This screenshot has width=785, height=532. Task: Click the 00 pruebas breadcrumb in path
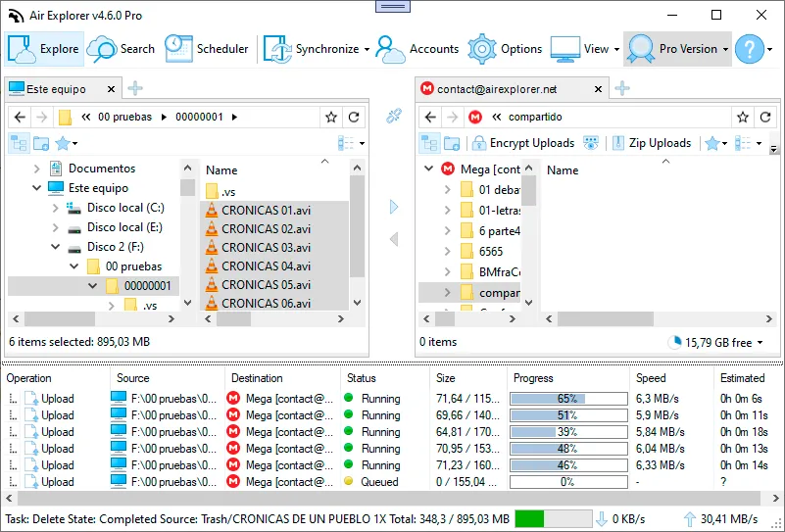click(x=124, y=118)
